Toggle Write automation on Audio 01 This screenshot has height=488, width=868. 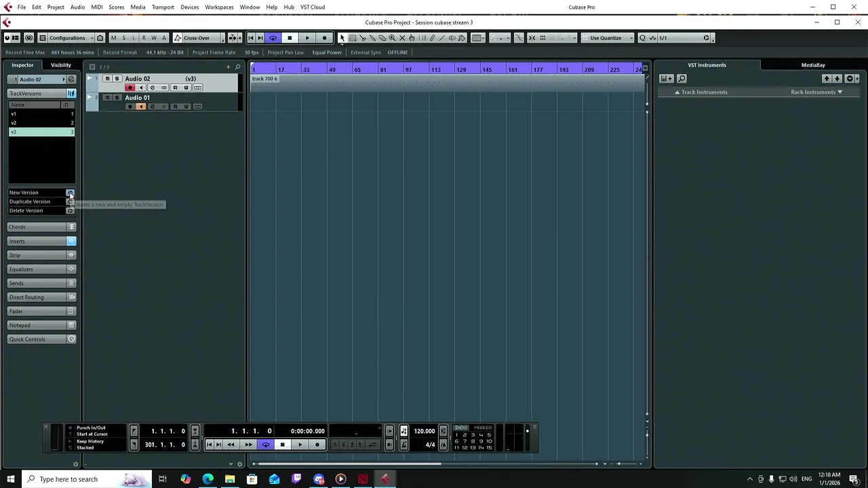pyautogui.click(x=186, y=106)
